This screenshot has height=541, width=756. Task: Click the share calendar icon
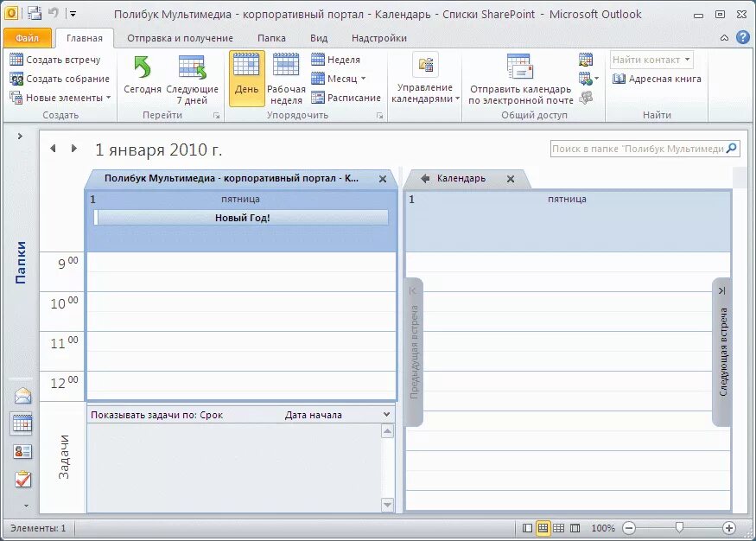tap(586, 60)
